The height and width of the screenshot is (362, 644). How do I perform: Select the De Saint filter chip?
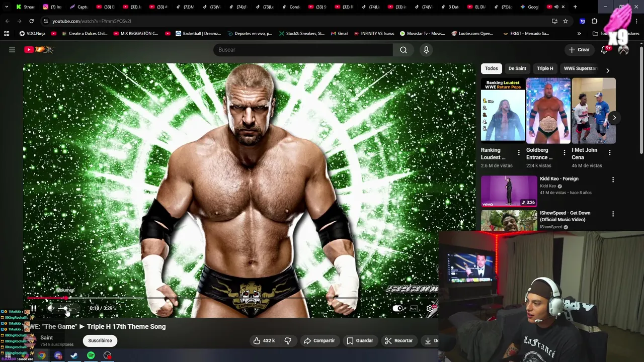517,68
